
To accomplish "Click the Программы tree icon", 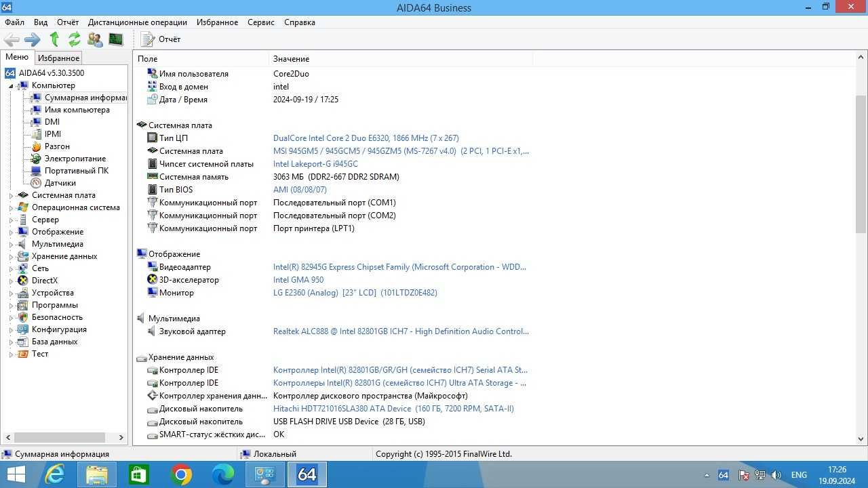I will coord(23,305).
